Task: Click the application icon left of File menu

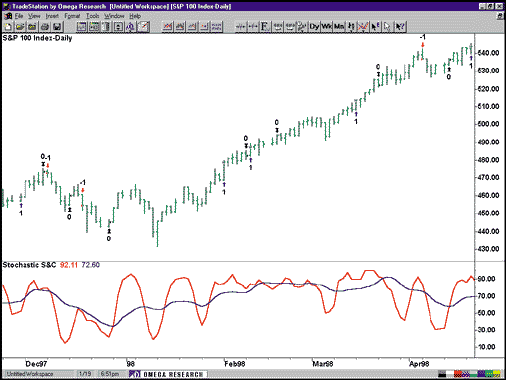Action: [8, 16]
